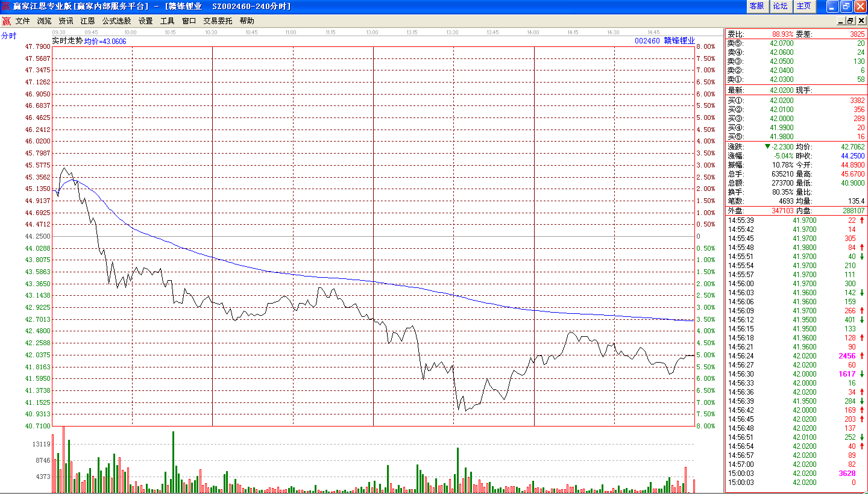Click the 内盘 value 288107
The height and width of the screenshot is (494, 868).
(x=854, y=211)
